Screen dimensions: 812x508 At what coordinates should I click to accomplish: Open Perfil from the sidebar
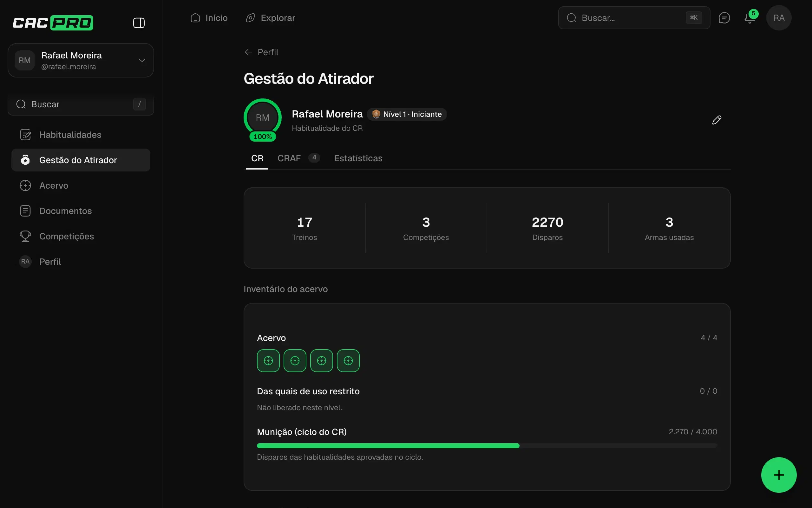click(x=81, y=262)
